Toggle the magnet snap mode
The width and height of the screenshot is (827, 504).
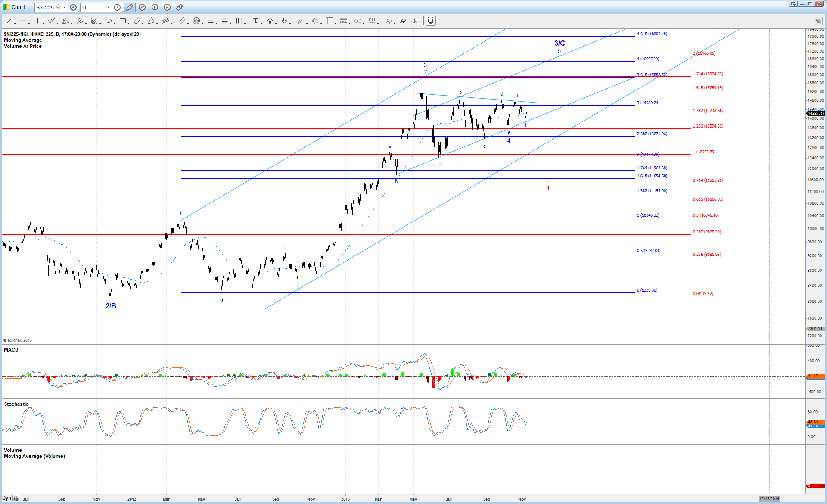point(431,21)
